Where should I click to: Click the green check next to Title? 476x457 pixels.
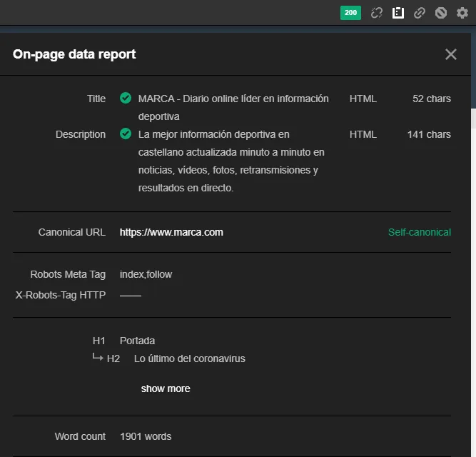[126, 98]
